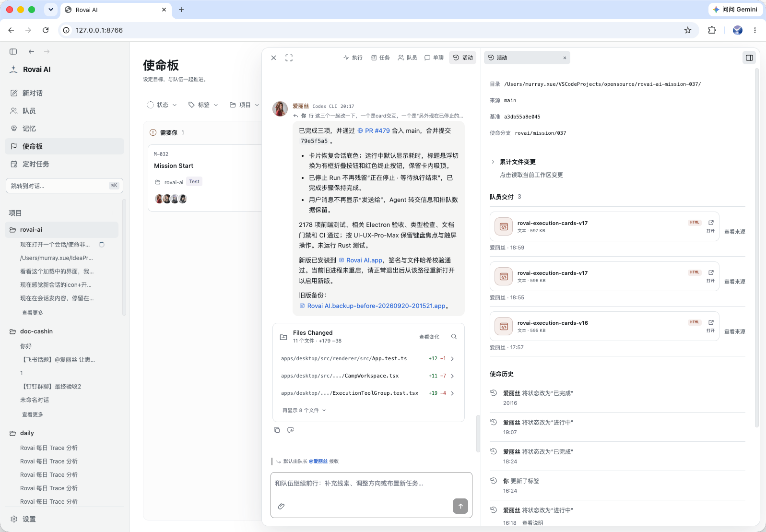The image size is (766, 532).
Task: Open the 状态 filter dropdown
Action: click(x=162, y=105)
